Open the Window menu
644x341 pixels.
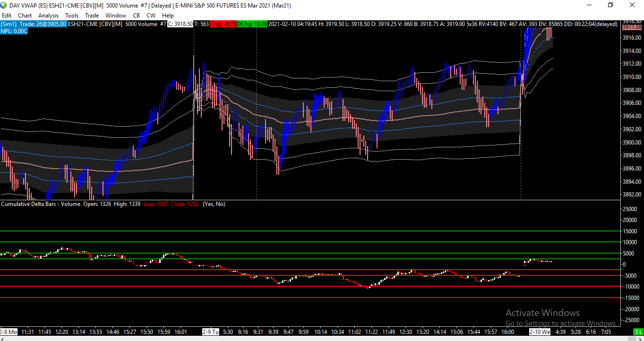(116, 16)
